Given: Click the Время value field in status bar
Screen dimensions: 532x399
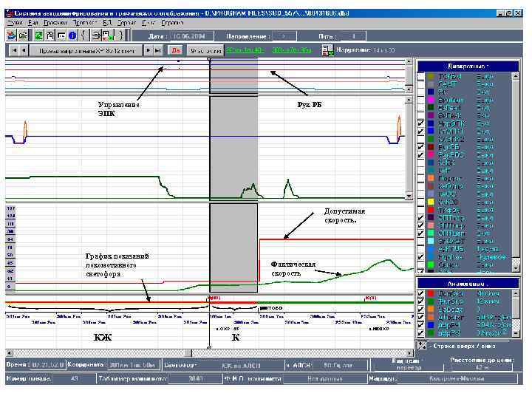Looking at the screenshot, I should coord(47,365).
